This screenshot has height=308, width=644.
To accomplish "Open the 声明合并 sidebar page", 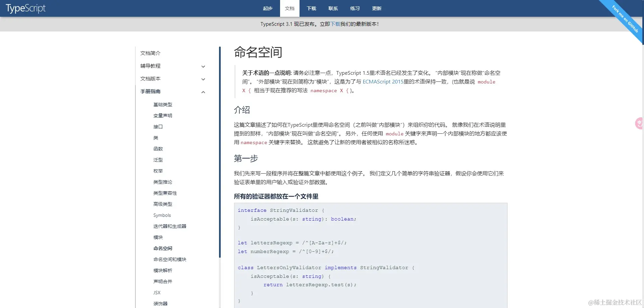I will click(x=163, y=282).
